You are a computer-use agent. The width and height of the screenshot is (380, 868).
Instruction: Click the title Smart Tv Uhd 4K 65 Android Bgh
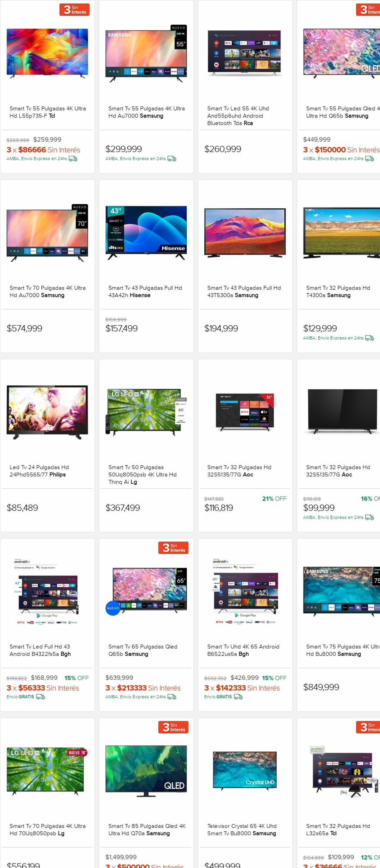[x=243, y=650]
